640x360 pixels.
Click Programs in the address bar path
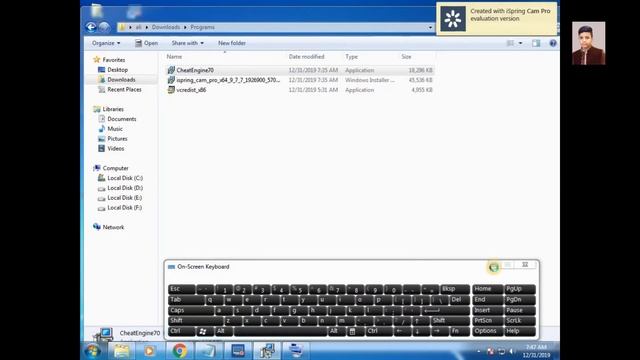tap(202, 27)
